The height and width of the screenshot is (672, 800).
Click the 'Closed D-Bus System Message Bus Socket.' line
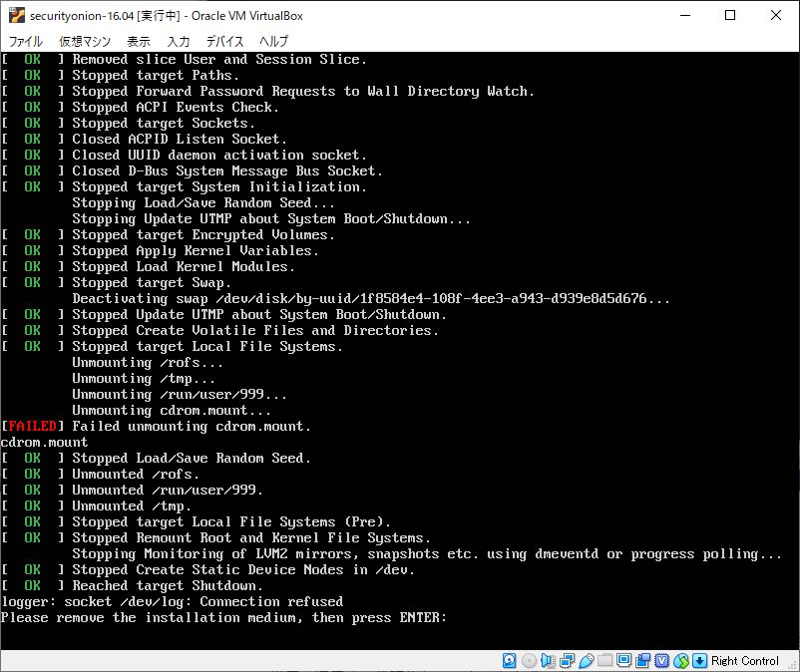point(227,170)
